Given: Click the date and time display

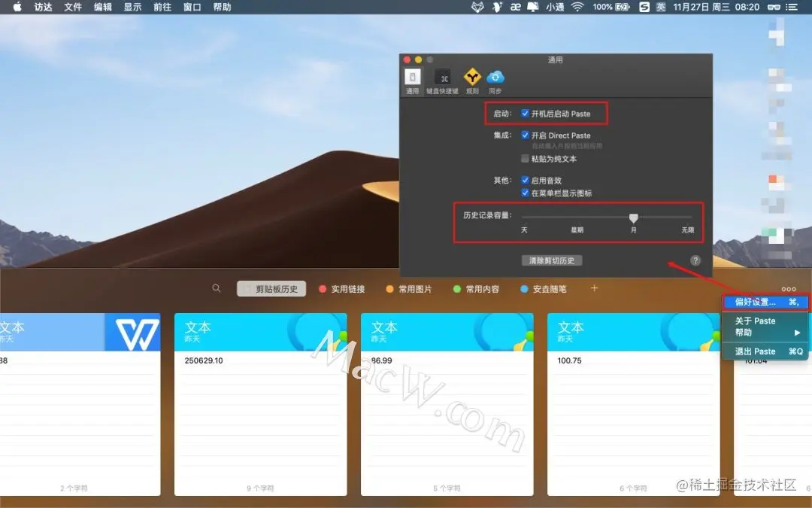Looking at the screenshot, I should 717,7.
